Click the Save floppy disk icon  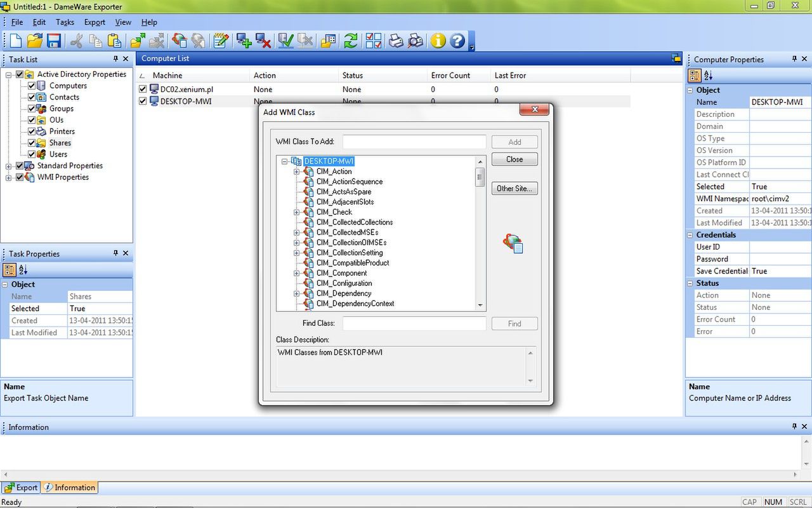point(54,41)
